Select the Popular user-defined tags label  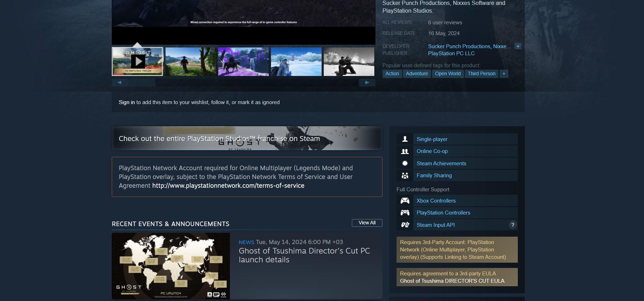coord(431,65)
